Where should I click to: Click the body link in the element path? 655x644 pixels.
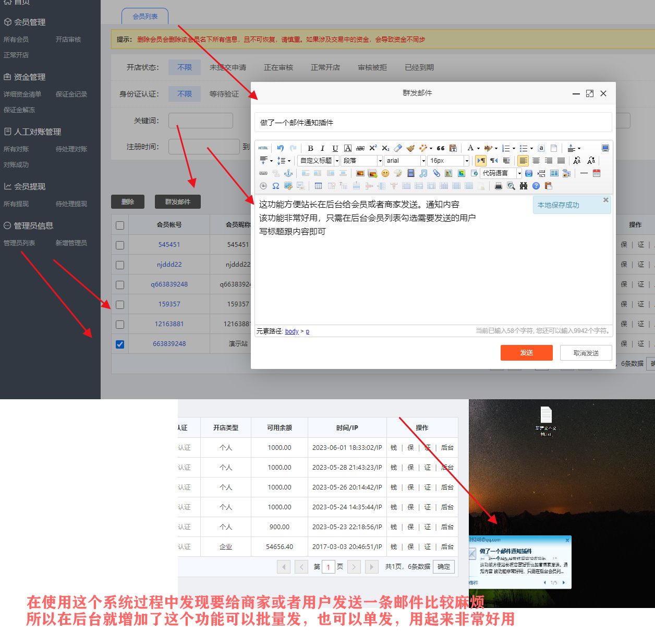[292, 331]
